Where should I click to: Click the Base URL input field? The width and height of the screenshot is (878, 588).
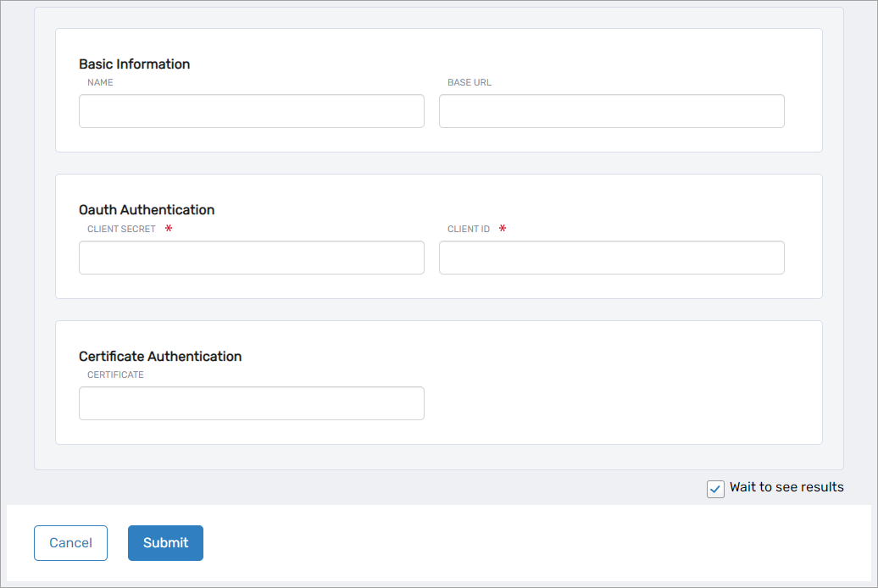coord(611,111)
